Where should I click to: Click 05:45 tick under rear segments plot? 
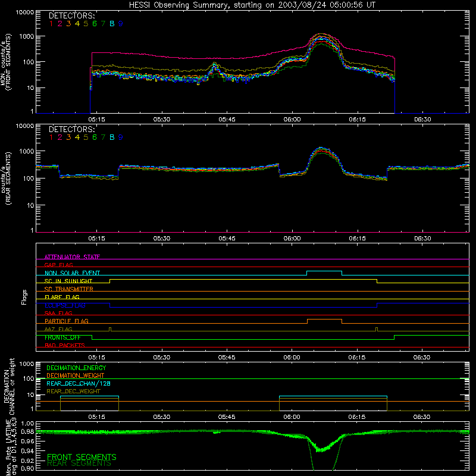click(x=227, y=239)
